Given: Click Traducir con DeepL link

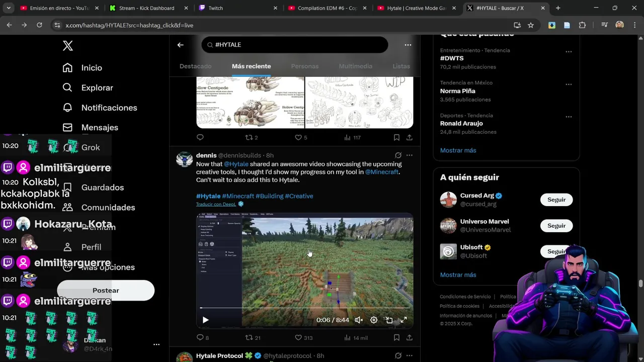Looking at the screenshot, I should 216,204.
